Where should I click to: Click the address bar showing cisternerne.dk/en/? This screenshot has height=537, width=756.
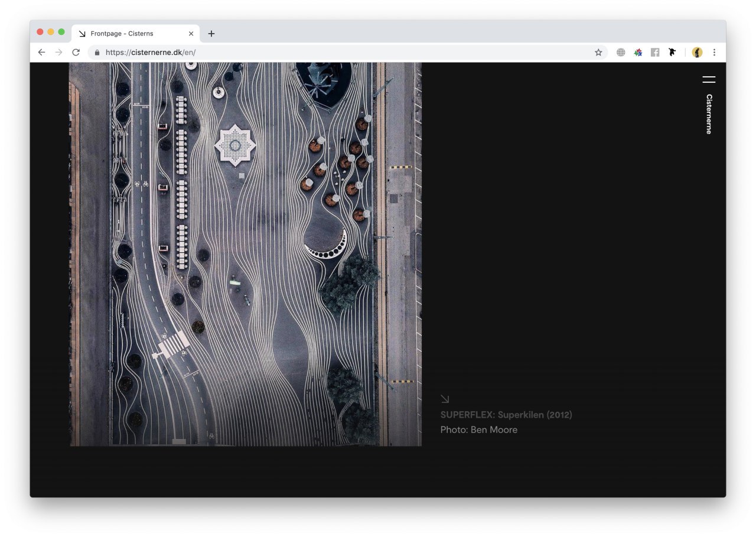(x=347, y=52)
